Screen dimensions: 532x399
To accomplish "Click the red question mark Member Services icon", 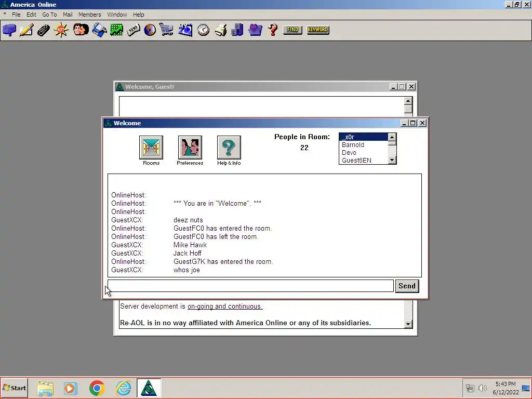I will 273,30.
